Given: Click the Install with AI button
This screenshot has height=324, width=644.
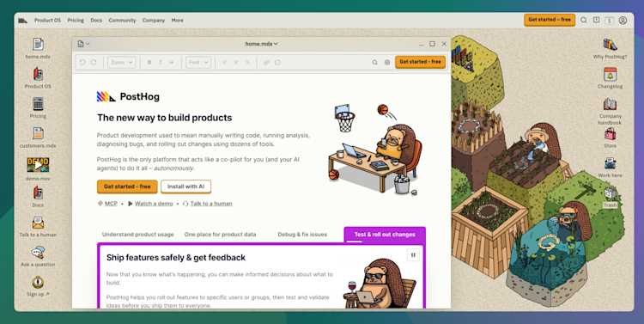Looking at the screenshot, I should pyautogui.click(x=185, y=186).
